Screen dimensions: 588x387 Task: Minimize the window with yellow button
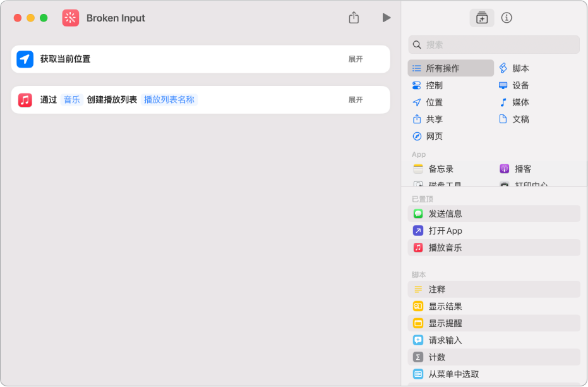[x=31, y=18]
